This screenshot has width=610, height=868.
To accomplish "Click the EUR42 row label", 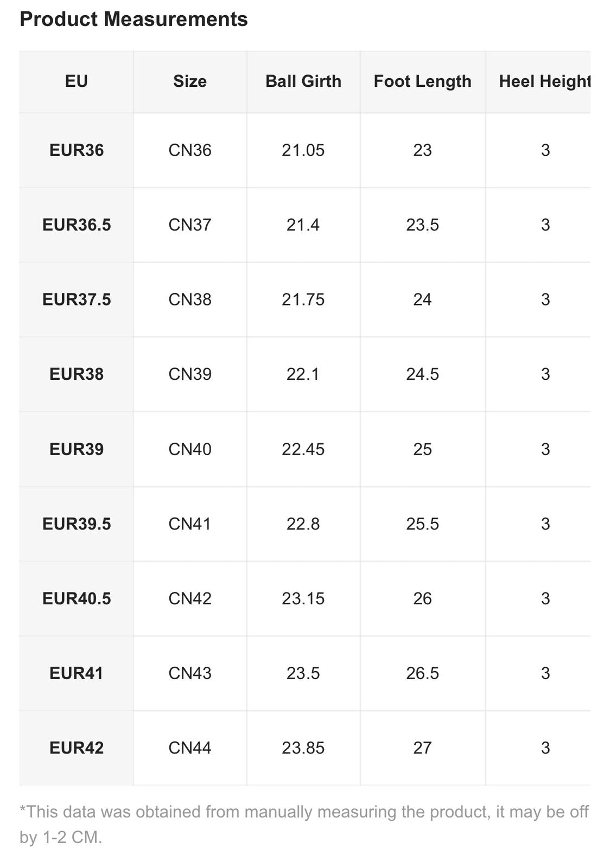I will [77, 748].
